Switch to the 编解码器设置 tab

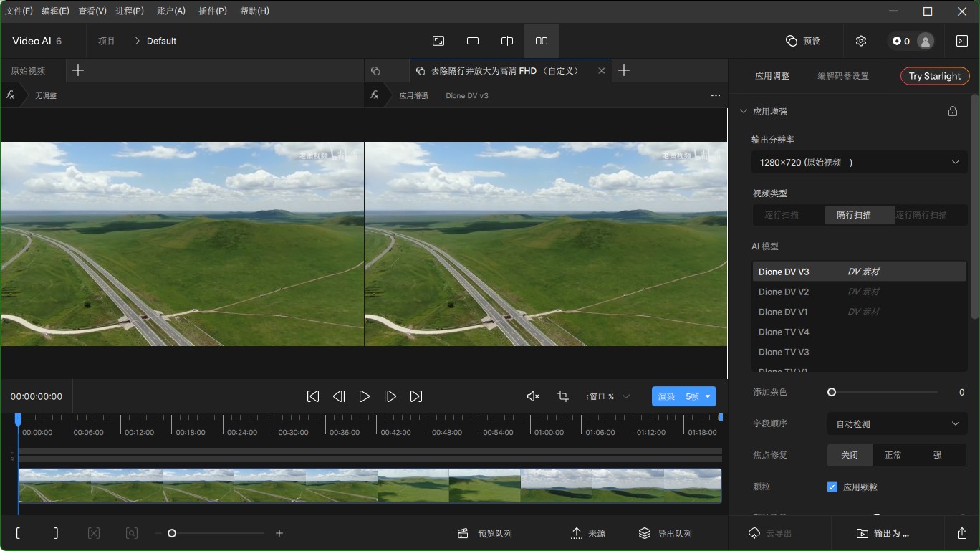pyautogui.click(x=842, y=76)
